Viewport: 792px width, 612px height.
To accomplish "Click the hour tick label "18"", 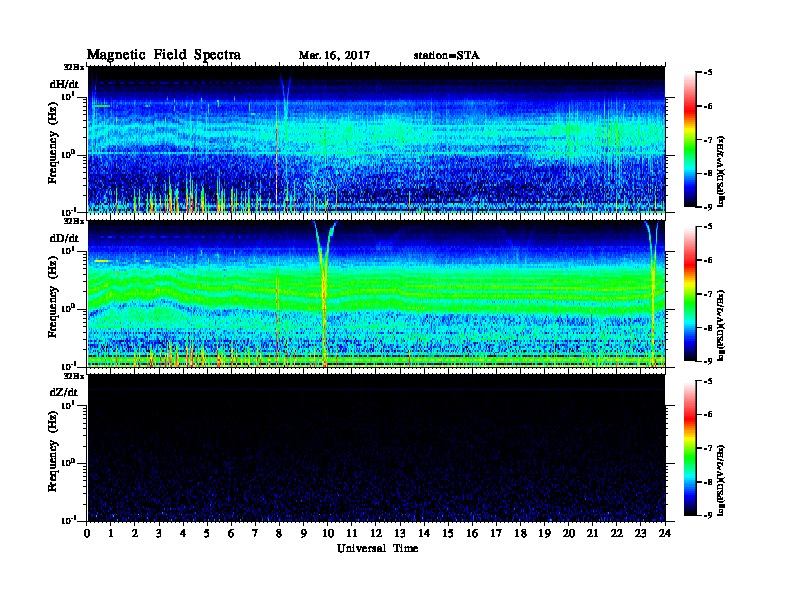I will pyautogui.click(x=520, y=533).
